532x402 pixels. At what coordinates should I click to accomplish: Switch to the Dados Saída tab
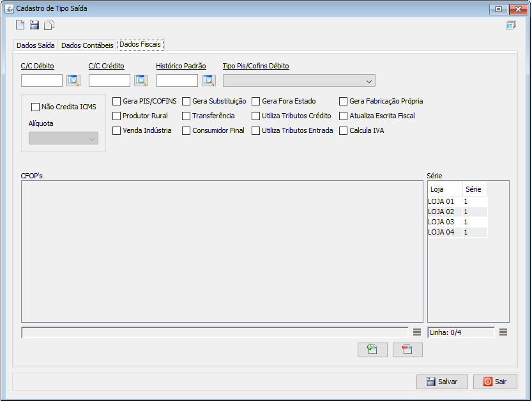click(35, 45)
